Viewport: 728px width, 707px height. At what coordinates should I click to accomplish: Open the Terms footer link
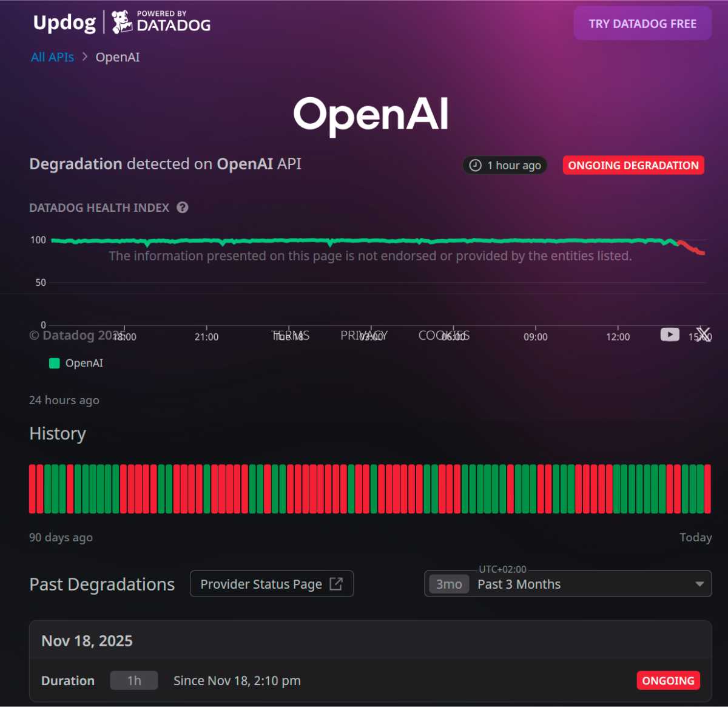coord(290,336)
